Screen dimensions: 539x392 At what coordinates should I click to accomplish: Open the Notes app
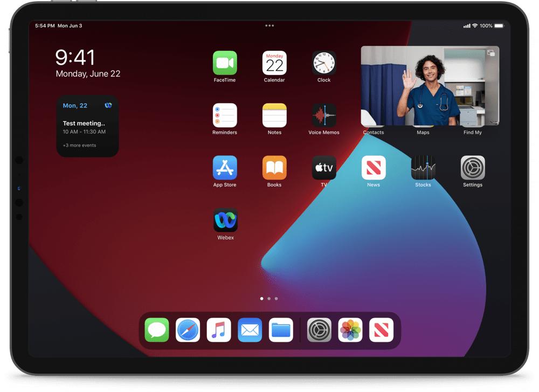pos(274,115)
